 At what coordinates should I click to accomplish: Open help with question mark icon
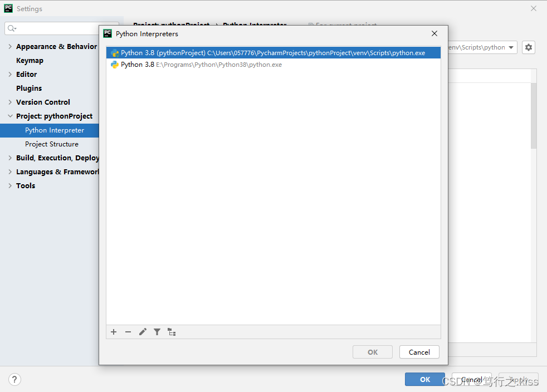pyautogui.click(x=14, y=379)
